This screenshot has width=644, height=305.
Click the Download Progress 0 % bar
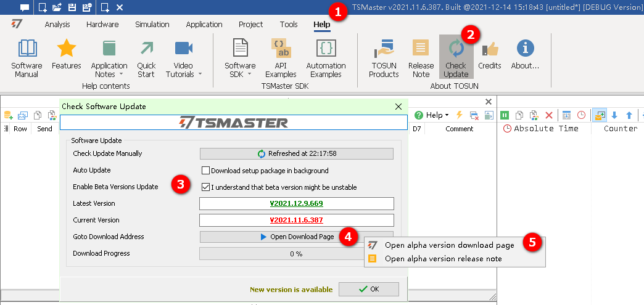point(297,254)
